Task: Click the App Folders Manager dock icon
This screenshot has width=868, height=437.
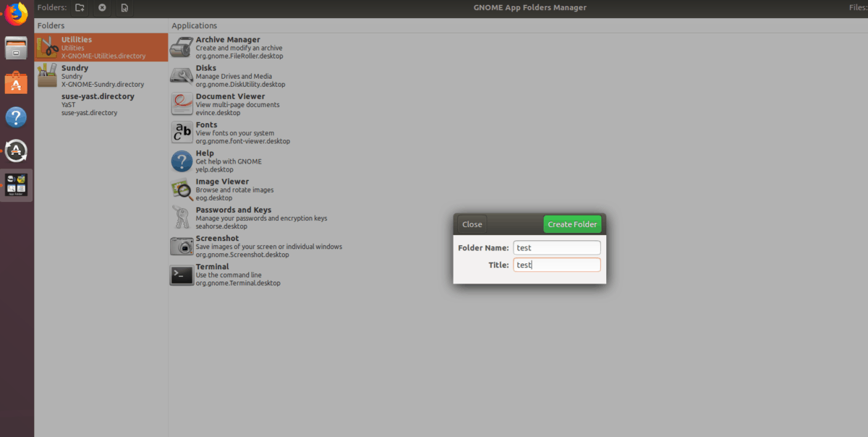Action: pyautogui.click(x=16, y=184)
